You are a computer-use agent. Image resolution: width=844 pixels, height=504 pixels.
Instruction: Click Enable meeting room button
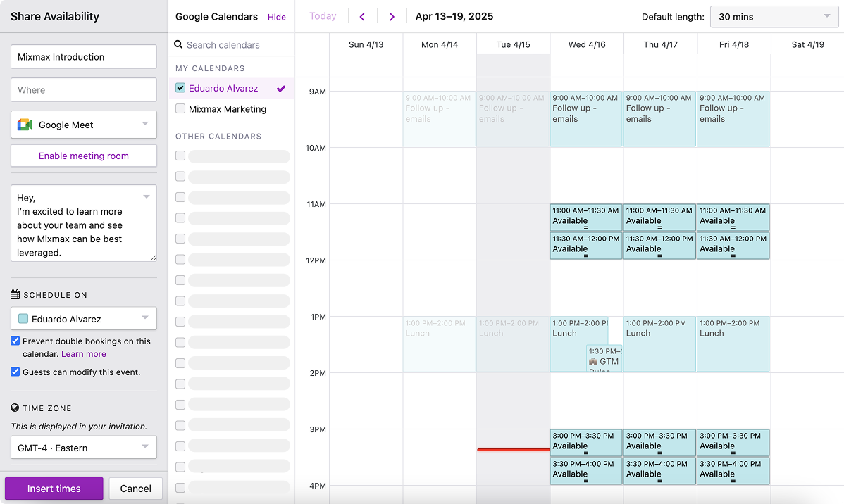(x=84, y=156)
